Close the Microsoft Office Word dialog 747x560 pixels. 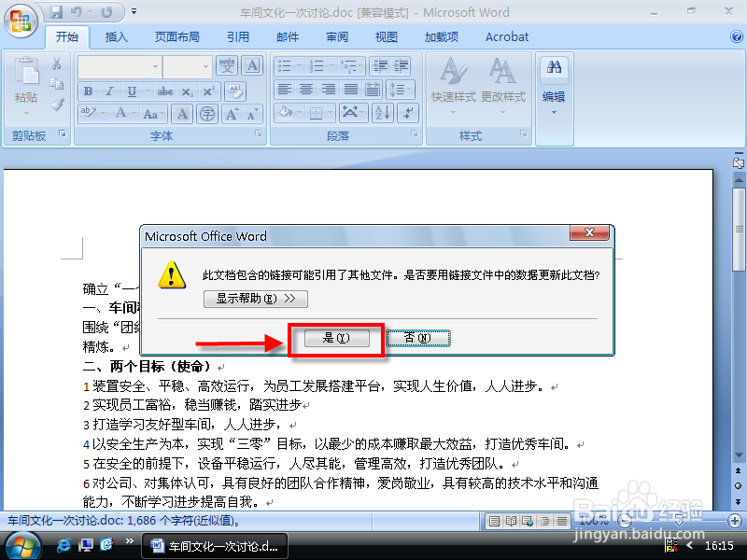point(590,232)
